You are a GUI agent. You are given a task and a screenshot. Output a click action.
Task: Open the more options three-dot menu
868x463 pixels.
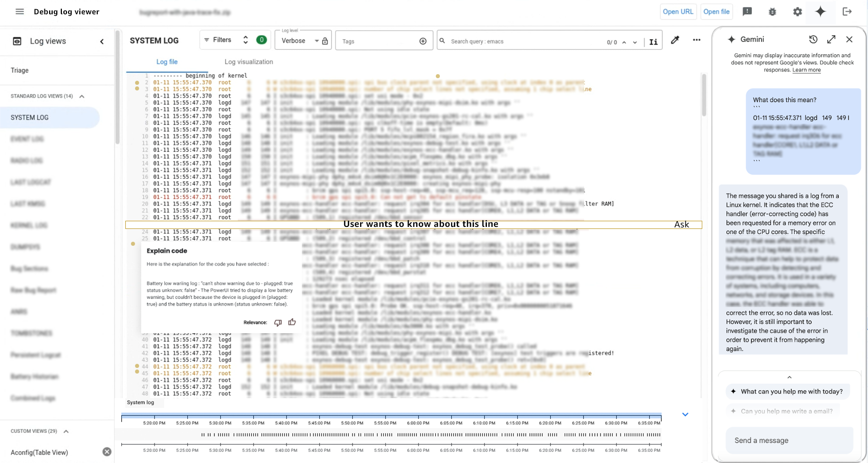pyautogui.click(x=697, y=40)
